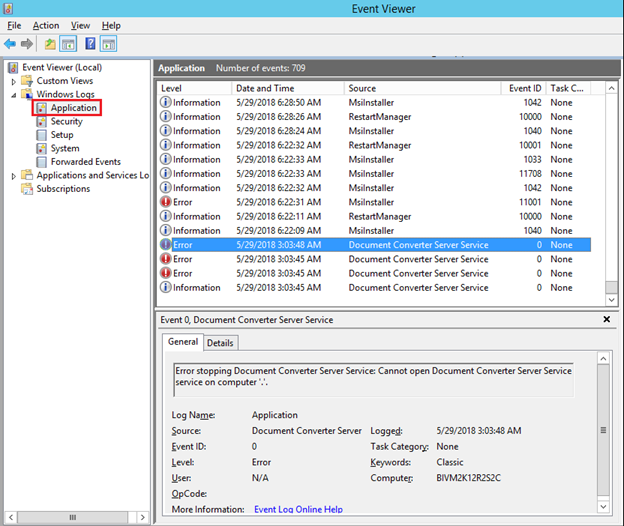Click the Windows Logs folder icon
624x526 pixels.
27,94
